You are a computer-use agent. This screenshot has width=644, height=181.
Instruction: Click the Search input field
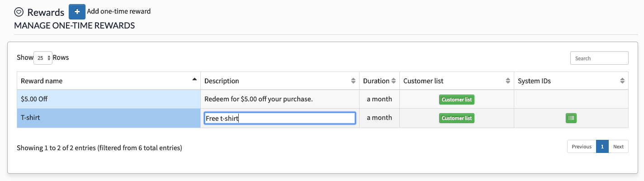[599, 58]
